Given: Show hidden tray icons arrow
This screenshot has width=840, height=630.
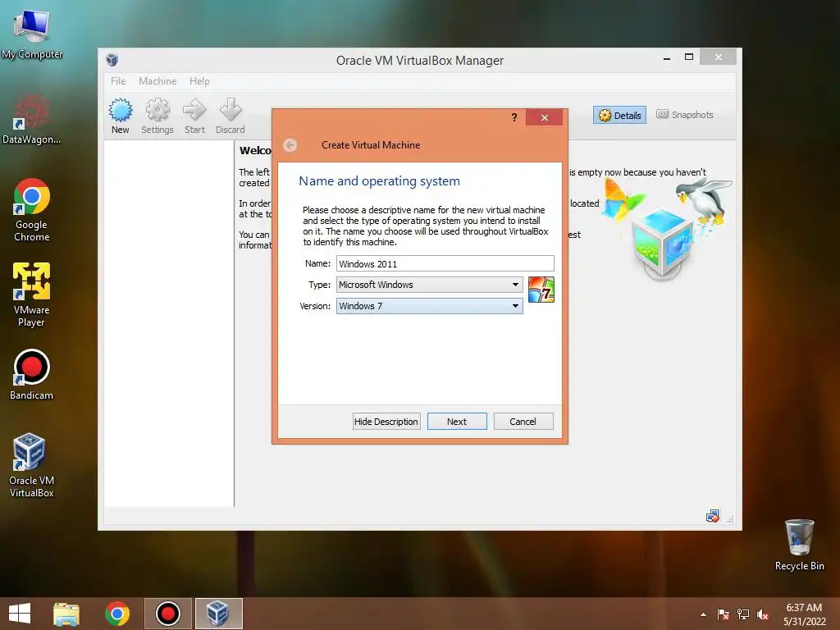Looking at the screenshot, I should (703, 614).
